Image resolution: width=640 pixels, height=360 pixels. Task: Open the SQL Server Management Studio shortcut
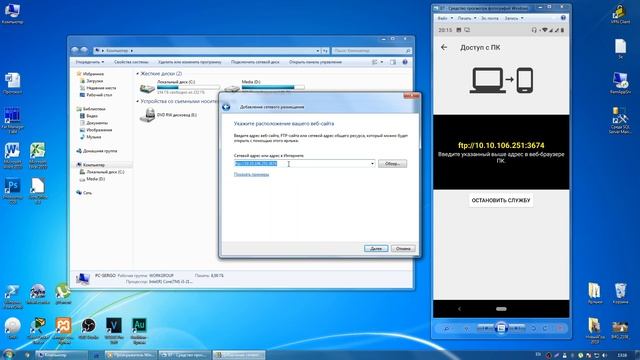click(620, 120)
